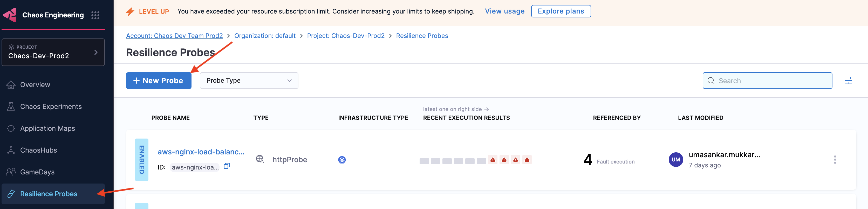The image size is (868, 209).
Task: Open Application Maps from the sidebar
Action: 47,129
